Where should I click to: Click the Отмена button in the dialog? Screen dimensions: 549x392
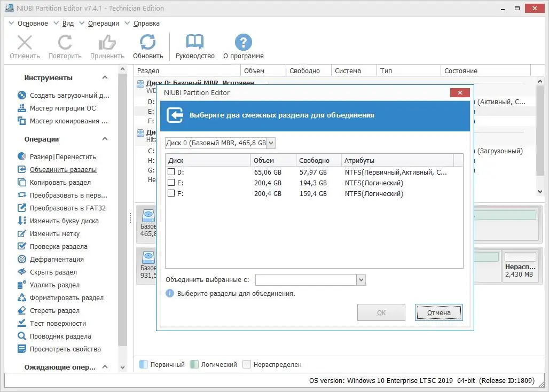coord(438,312)
